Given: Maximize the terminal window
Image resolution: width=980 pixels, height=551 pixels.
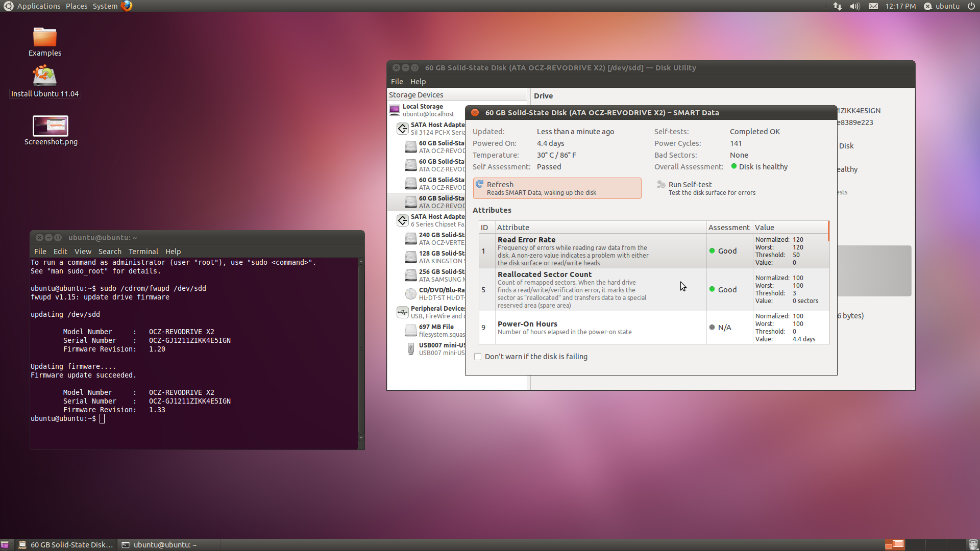Looking at the screenshot, I should click(x=58, y=238).
